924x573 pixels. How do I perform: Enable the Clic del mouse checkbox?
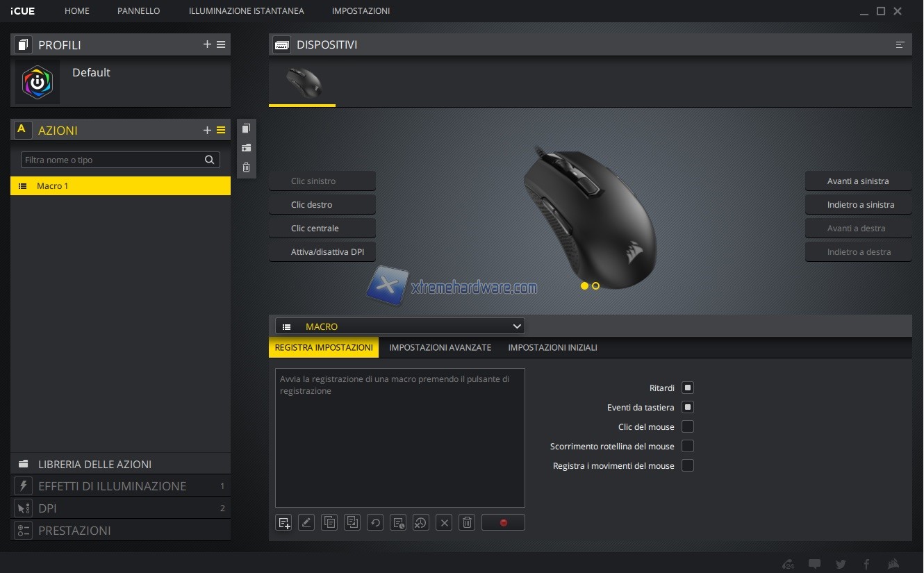tap(688, 426)
